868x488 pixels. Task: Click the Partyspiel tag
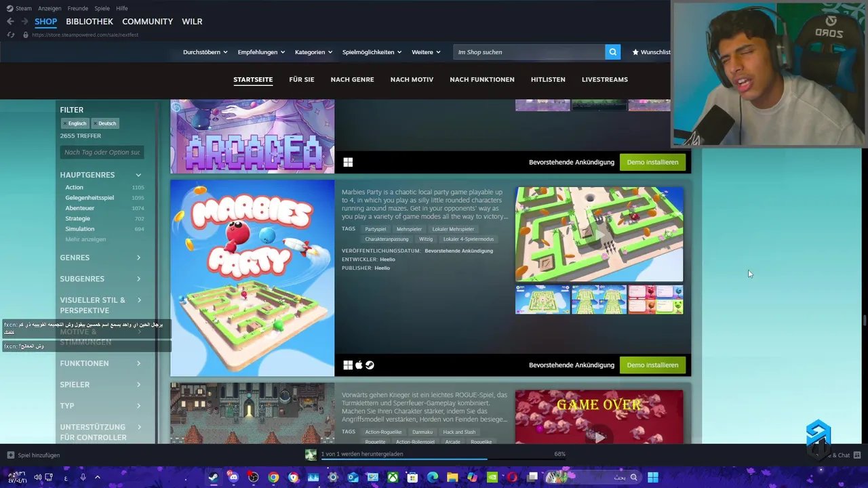pyautogui.click(x=375, y=229)
